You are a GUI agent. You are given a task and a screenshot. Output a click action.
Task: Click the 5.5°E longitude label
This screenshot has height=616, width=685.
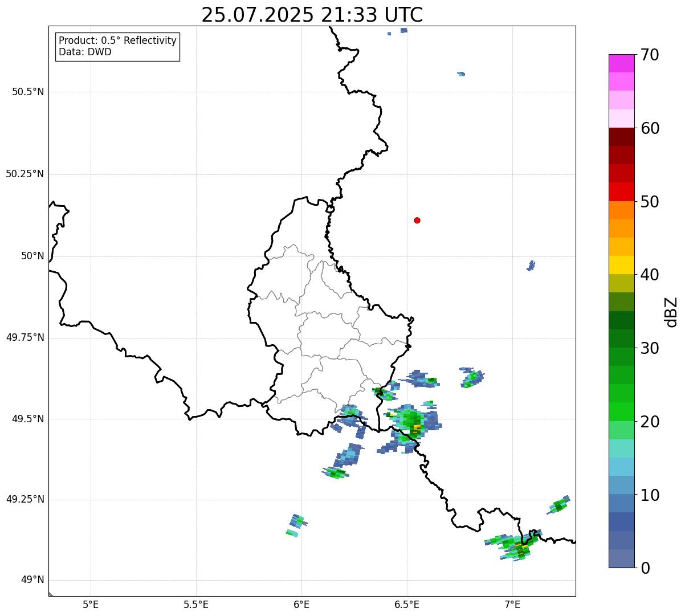tap(196, 604)
